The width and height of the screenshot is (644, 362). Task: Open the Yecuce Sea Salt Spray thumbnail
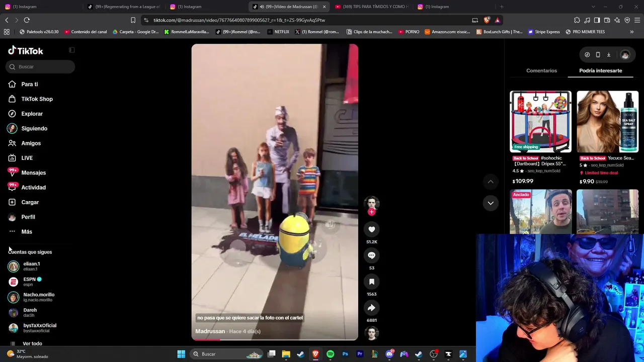pyautogui.click(x=607, y=122)
